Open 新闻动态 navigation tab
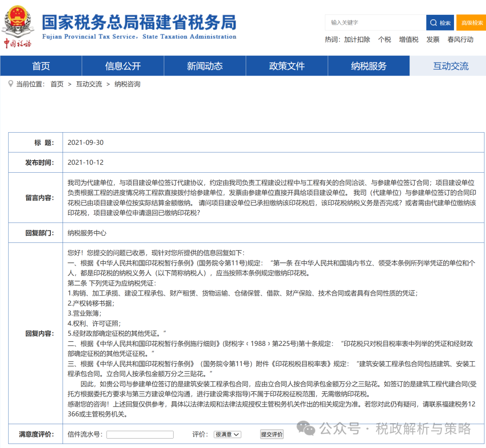The height and width of the screenshot is (448, 486). point(205,66)
